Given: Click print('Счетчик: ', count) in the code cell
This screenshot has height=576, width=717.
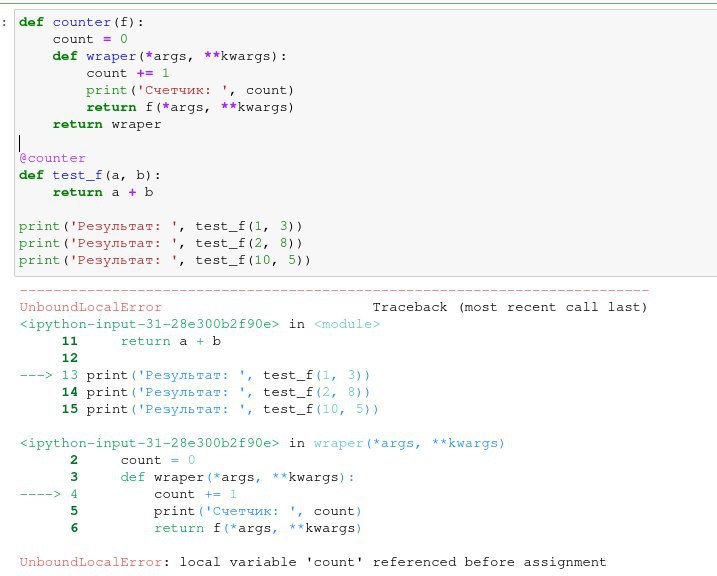Looking at the screenshot, I should [189, 90].
